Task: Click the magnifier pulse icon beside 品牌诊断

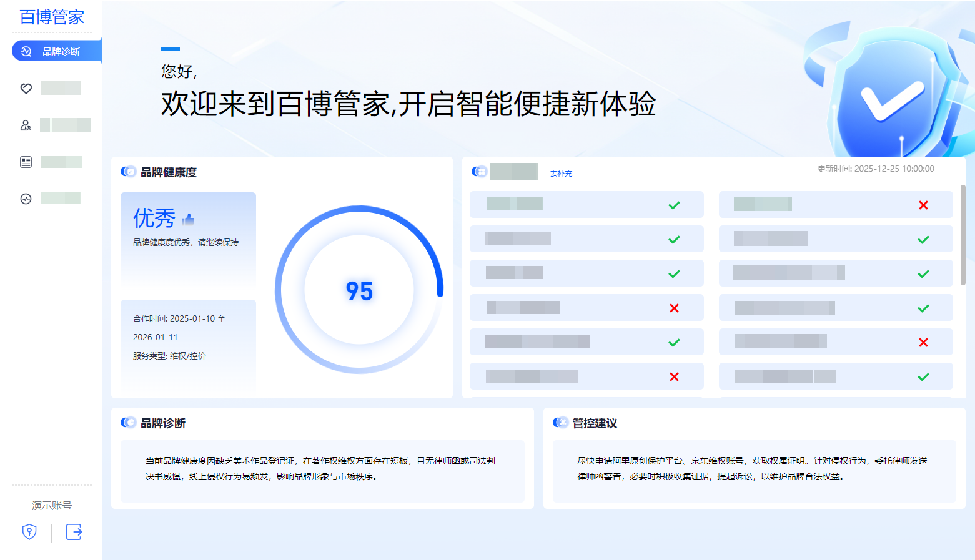Action: tap(26, 51)
